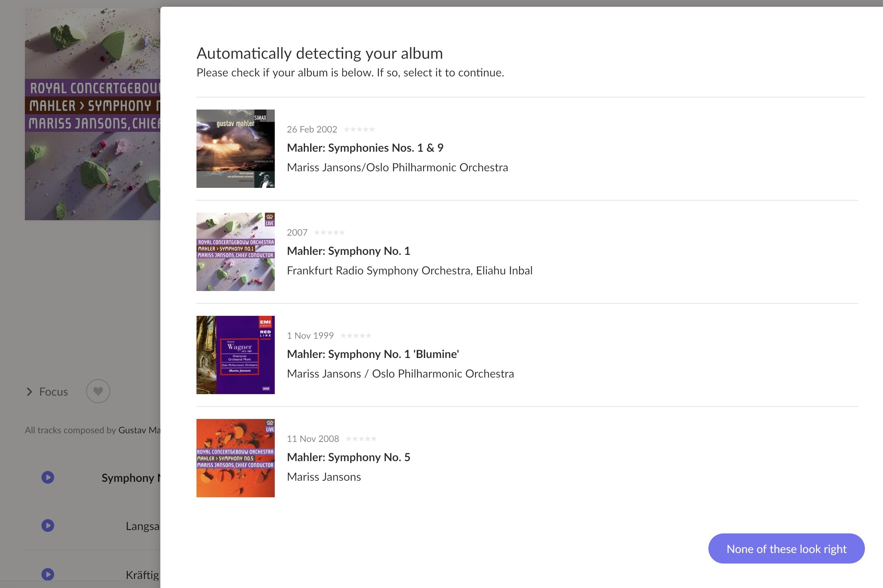Click the Royal Concertgebouw cover in the results list
The width and height of the screenshot is (883, 588).
coord(235,251)
